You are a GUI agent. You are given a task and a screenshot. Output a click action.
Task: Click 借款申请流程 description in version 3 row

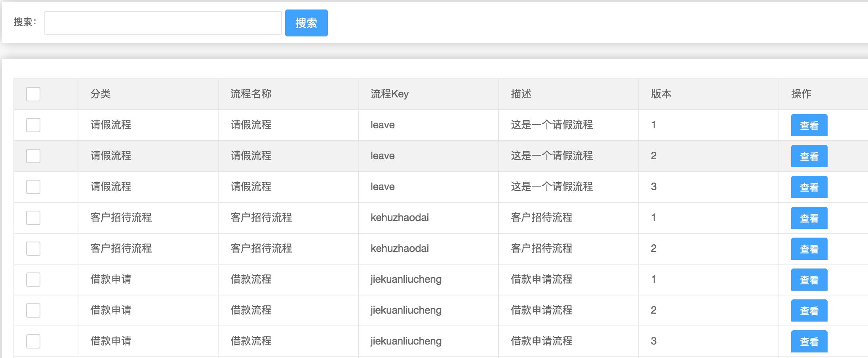[542, 341]
